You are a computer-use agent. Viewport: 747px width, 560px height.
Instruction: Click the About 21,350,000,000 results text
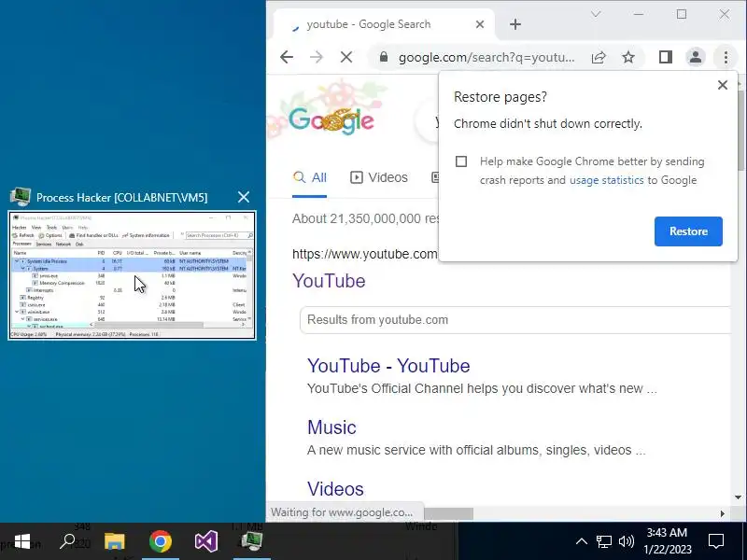pos(365,218)
